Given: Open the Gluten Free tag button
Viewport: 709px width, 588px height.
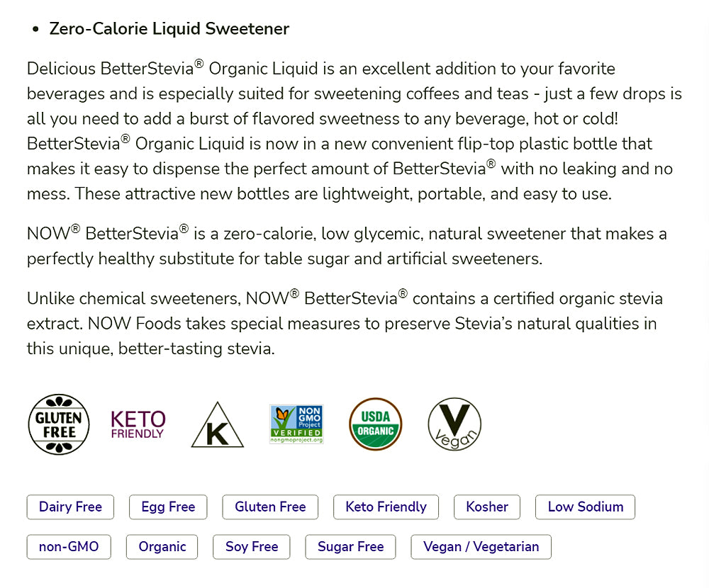Looking at the screenshot, I should point(270,507).
